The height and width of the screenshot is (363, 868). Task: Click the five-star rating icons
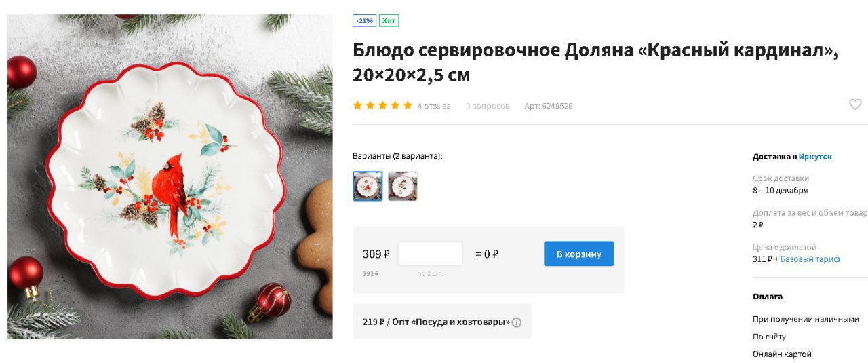pos(382,105)
